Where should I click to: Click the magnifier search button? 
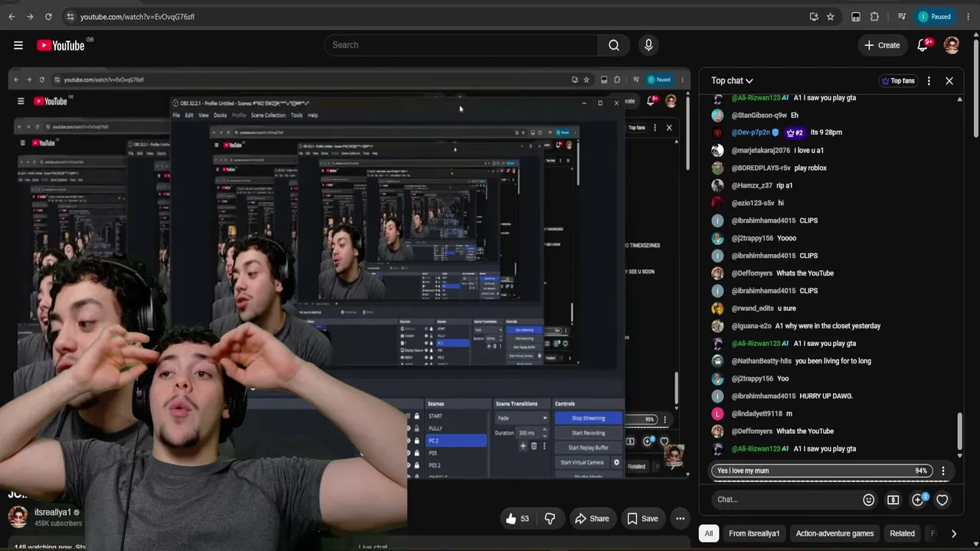coord(614,45)
